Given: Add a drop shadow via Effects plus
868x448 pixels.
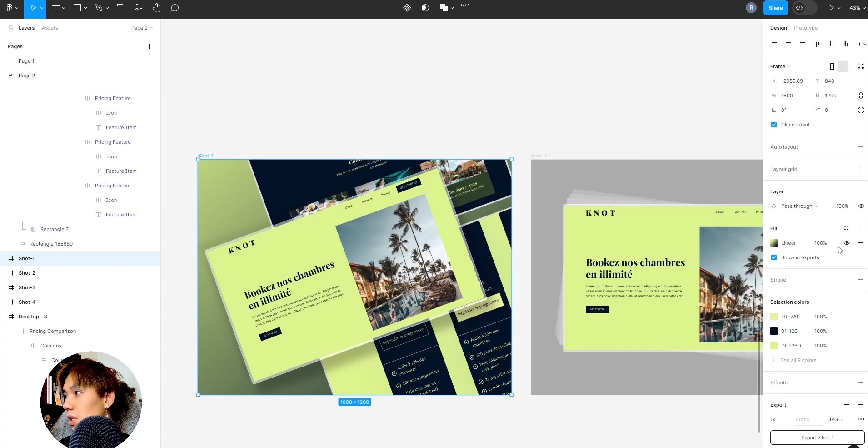Looking at the screenshot, I should pos(861,383).
